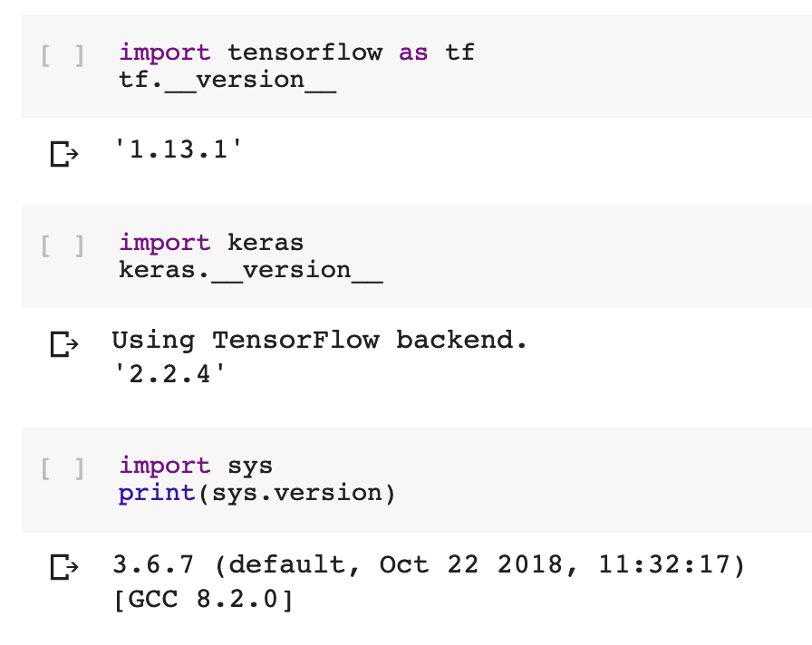
Task: Click the 'tensorflow' module name in first cell
Action: point(305,53)
